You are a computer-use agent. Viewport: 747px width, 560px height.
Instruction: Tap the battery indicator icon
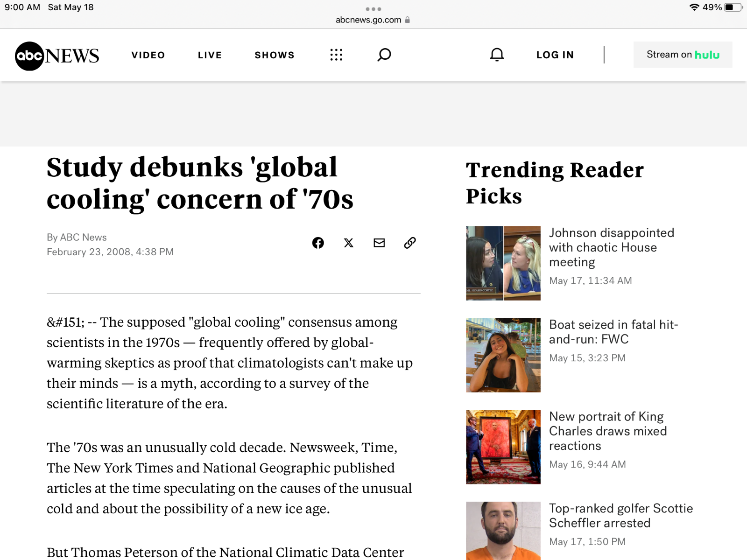pos(733,7)
